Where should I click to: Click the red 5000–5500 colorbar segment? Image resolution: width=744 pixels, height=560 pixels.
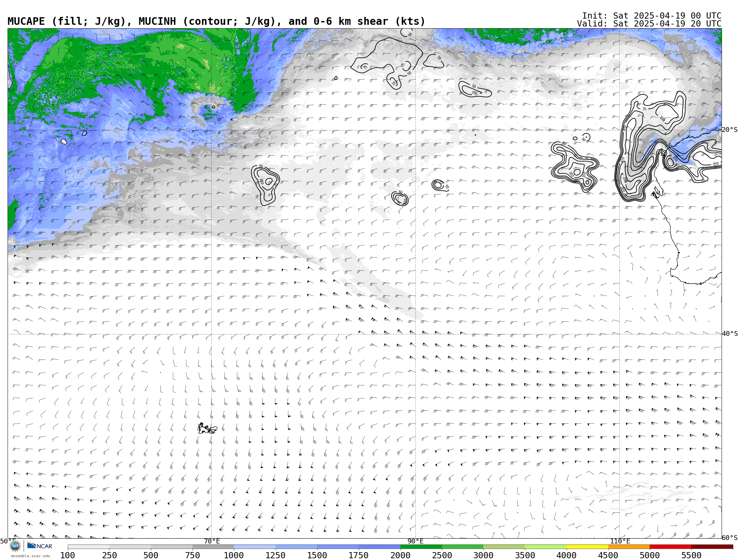coord(670,547)
